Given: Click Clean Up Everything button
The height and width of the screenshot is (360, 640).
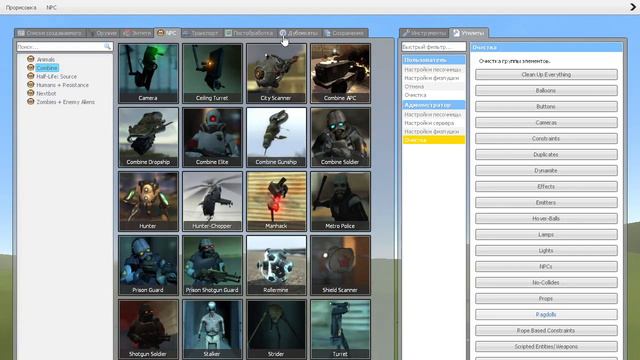Looking at the screenshot, I should pos(546,75).
